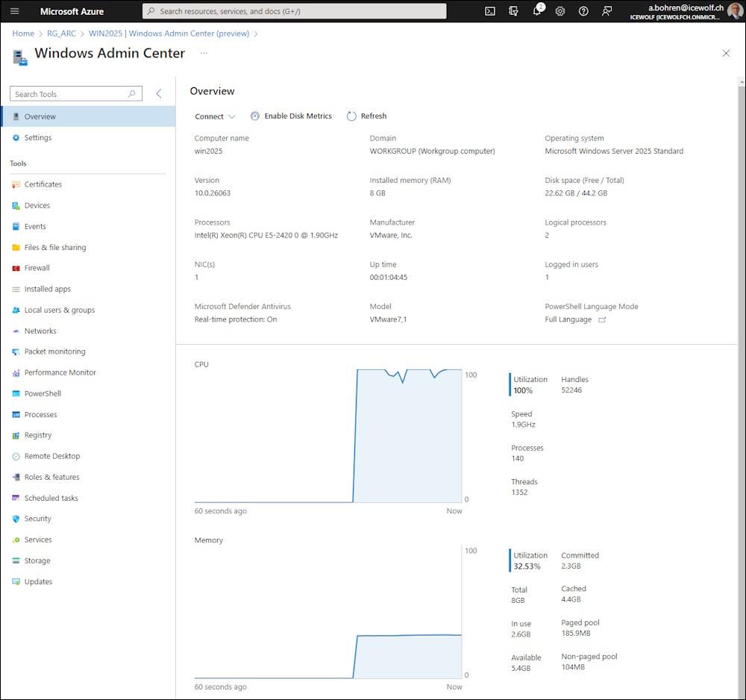This screenshot has height=700, width=746.
Task: Expand breadcrumb chevron after WIN2025 link
Action: pyautogui.click(x=256, y=34)
